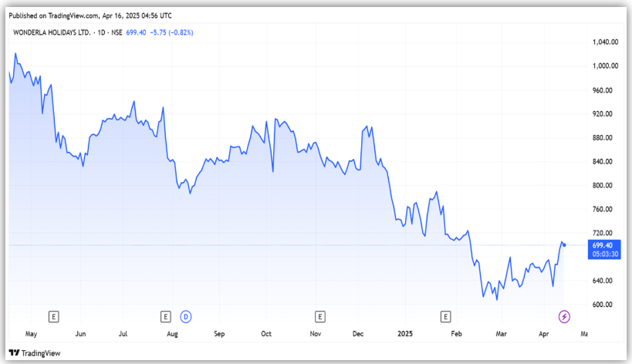
Task: Click the 1,000.00 price scale label
Action: coord(605,66)
